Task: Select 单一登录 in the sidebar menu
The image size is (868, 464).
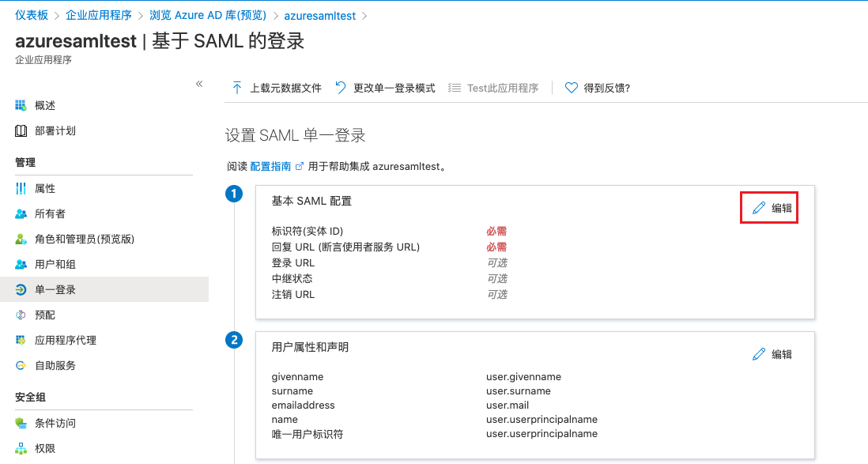Action: click(55, 290)
